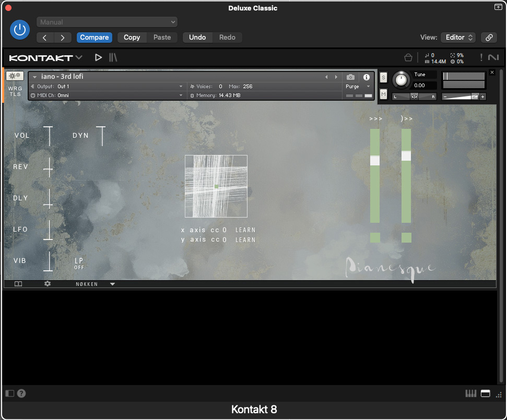This screenshot has width=507, height=420.
Task: Click the REV slider control
Action: 49,167
